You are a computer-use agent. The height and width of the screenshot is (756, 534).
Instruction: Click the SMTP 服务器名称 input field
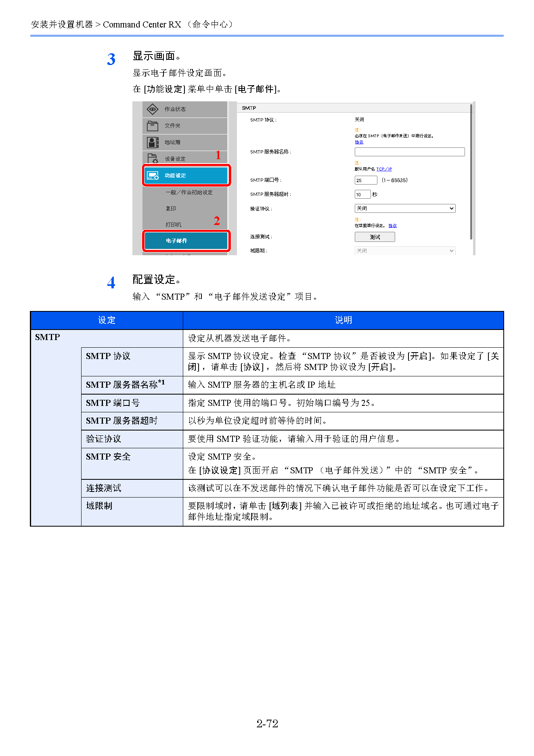pyautogui.click(x=410, y=152)
